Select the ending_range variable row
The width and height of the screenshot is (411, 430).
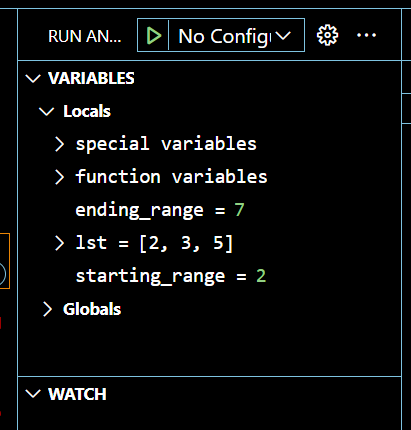tap(209, 210)
